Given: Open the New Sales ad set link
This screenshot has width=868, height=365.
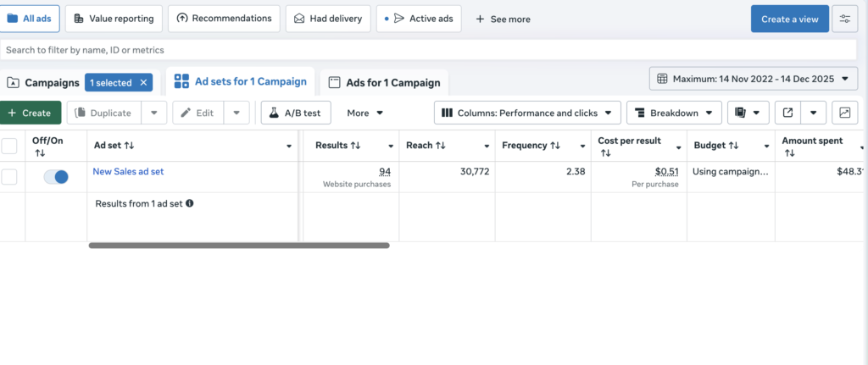Looking at the screenshot, I should [x=128, y=171].
